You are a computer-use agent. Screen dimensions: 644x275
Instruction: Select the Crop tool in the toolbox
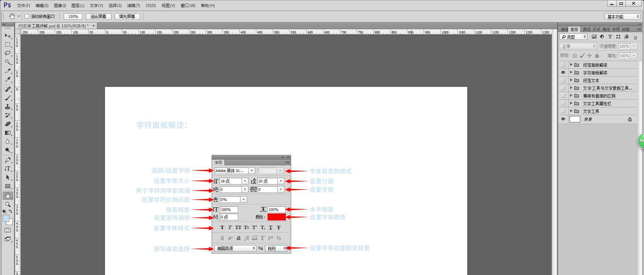pyautogui.click(x=8, y=71)
